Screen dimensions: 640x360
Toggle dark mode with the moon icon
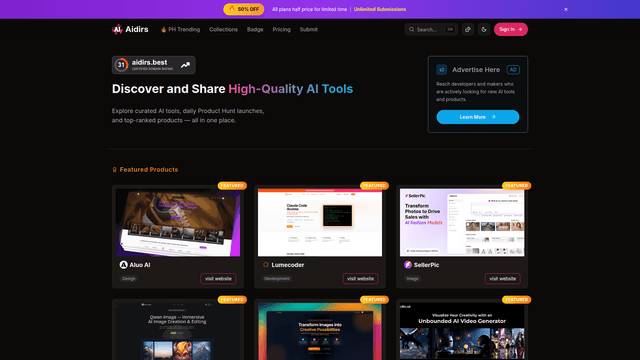tap(484, 29)
